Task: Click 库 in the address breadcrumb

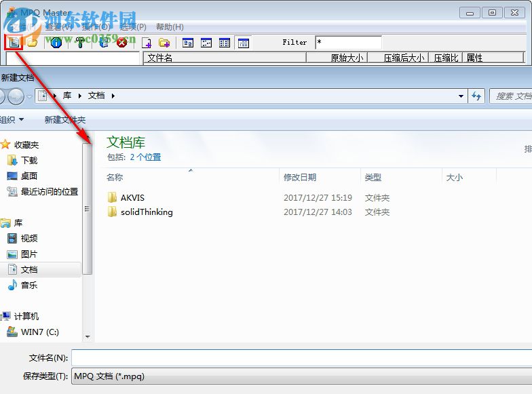Action: 67,96
